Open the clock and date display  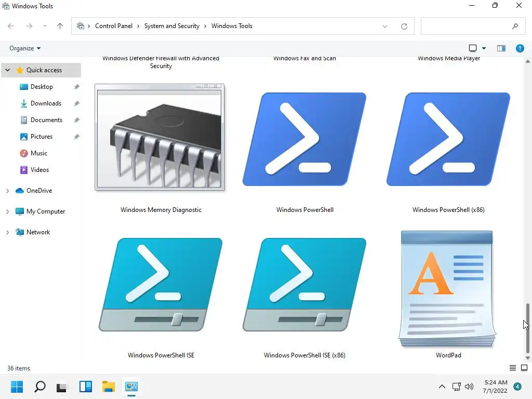[495, 387]
